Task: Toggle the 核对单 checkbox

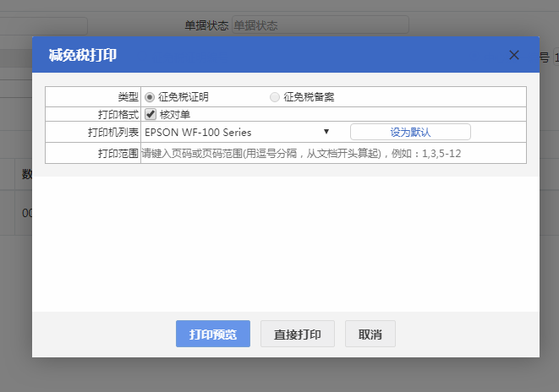Action: [x=151, y=114]
